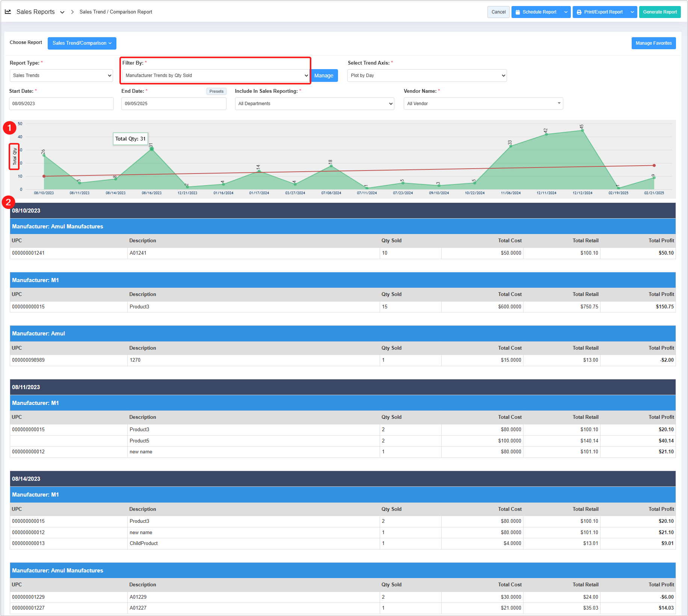Open date Presets for End Date
Screen dimensions: 688x616
coord(216,91)
